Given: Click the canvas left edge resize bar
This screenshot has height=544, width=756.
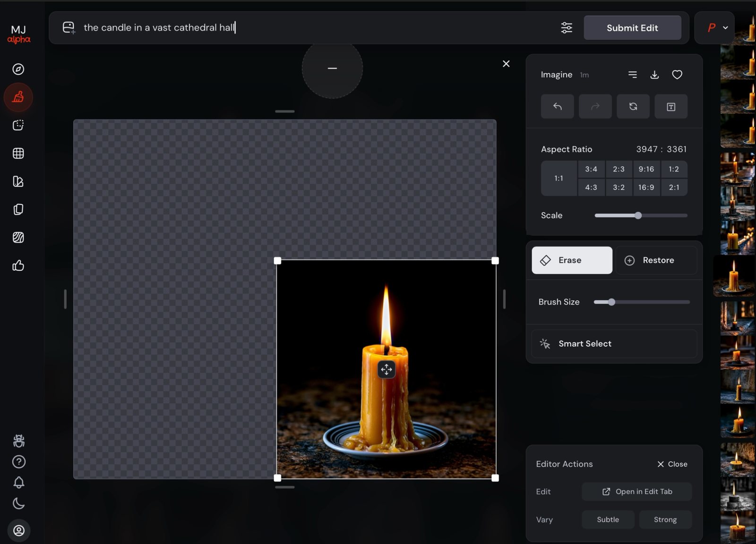Looking at the screenshot, I should coord(65,299).
